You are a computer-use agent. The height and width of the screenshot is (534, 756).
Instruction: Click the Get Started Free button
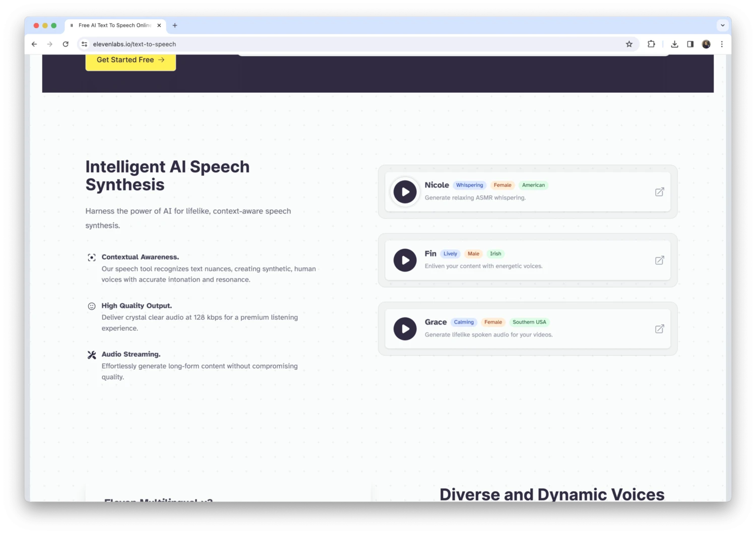point(131,60)
